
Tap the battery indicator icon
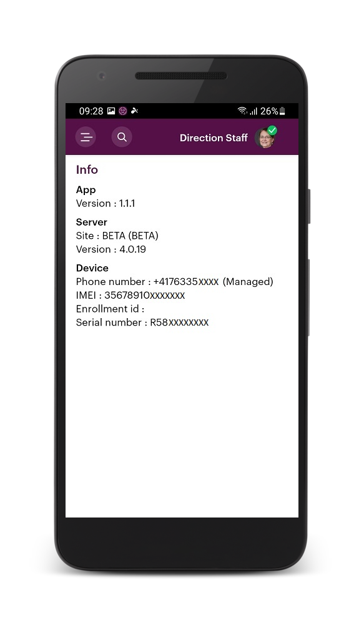click(x=282, y=111)
